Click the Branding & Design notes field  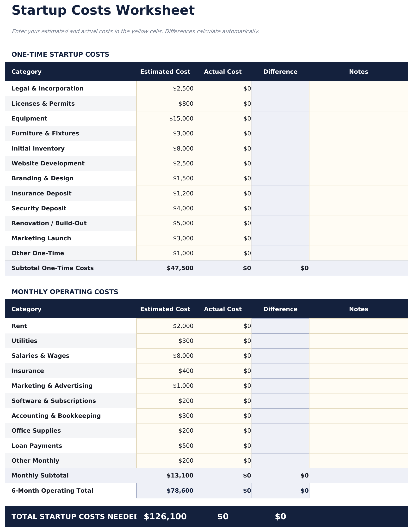[x=358, y=178]
